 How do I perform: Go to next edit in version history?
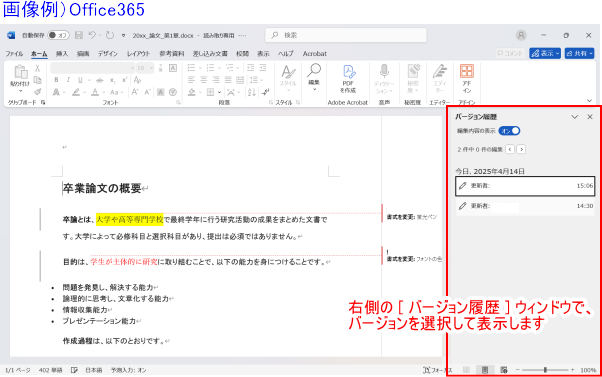click(521, 149)
